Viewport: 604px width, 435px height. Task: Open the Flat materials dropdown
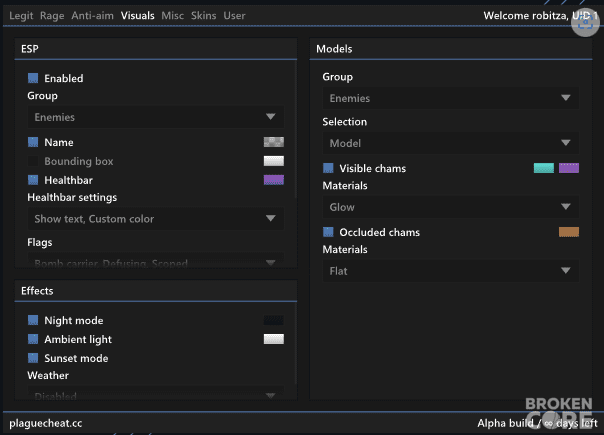pyautogui.click(x=451, y=271)
